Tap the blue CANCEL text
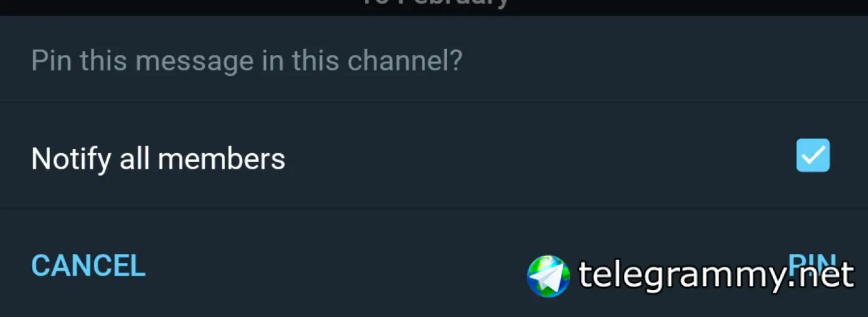Image resolution: width=868 pixels, height=317 pixels. coord(88,266)
